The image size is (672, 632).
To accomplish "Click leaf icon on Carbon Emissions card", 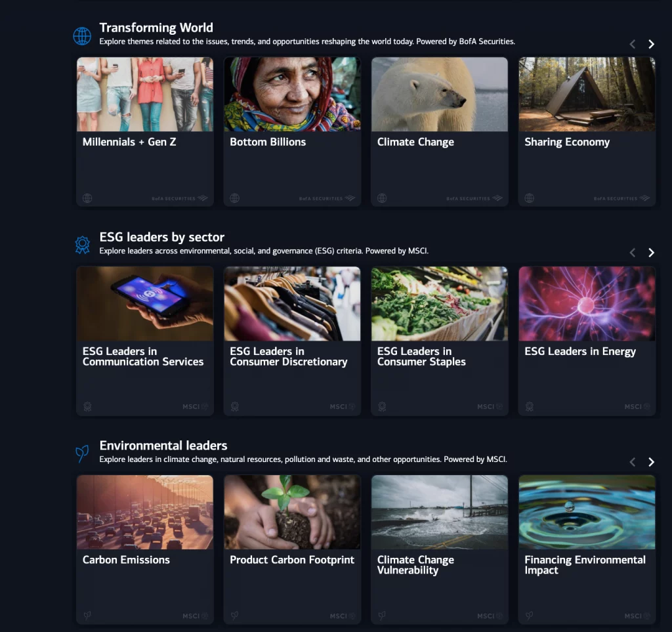I will [x=87, y=616].
